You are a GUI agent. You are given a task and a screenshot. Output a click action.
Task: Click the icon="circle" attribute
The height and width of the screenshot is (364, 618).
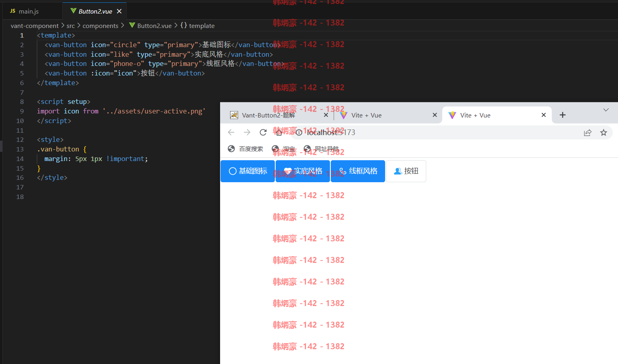115,45
